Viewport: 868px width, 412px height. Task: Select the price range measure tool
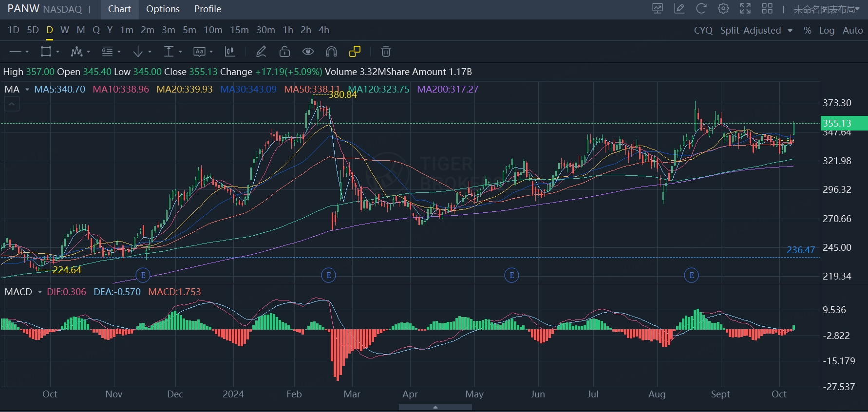(169, 52)
